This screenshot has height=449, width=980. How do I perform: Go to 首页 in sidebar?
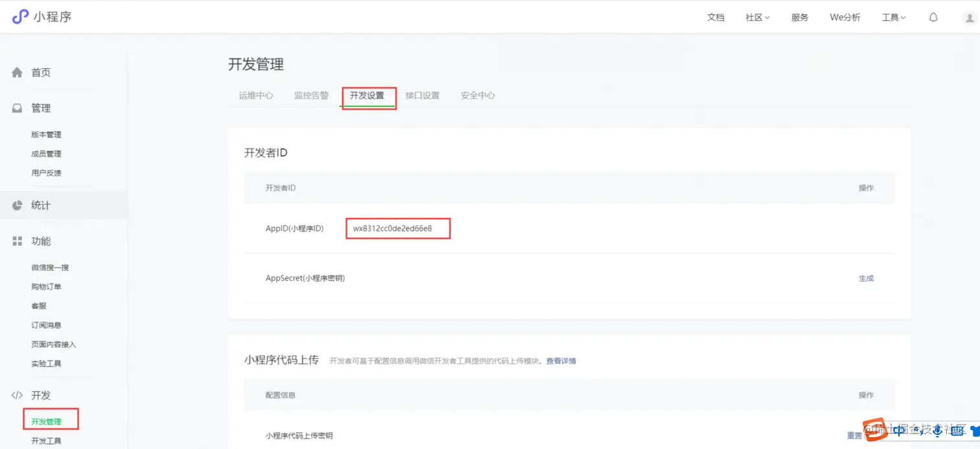tap(41, 73)
